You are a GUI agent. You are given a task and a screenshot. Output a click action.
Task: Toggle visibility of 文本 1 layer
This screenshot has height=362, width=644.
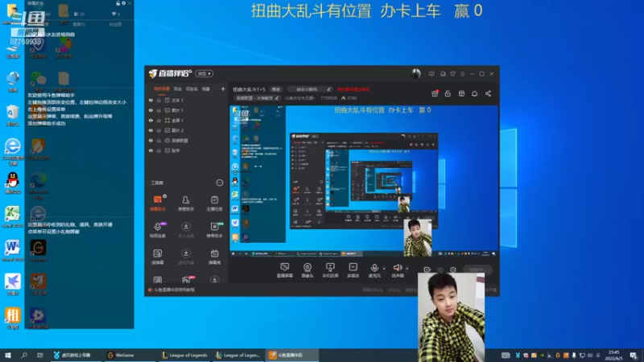151,100
